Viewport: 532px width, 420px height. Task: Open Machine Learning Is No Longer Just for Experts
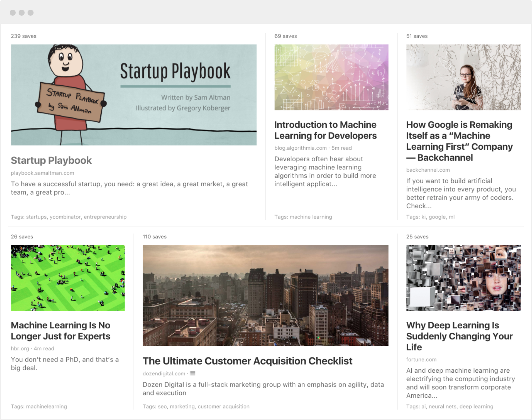(61, 331)
